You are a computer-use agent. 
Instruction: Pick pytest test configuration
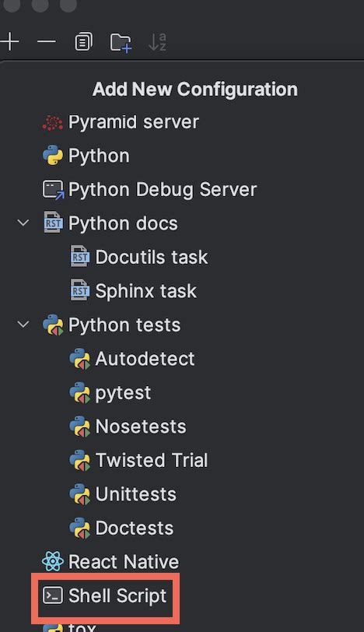pos(123,393)
